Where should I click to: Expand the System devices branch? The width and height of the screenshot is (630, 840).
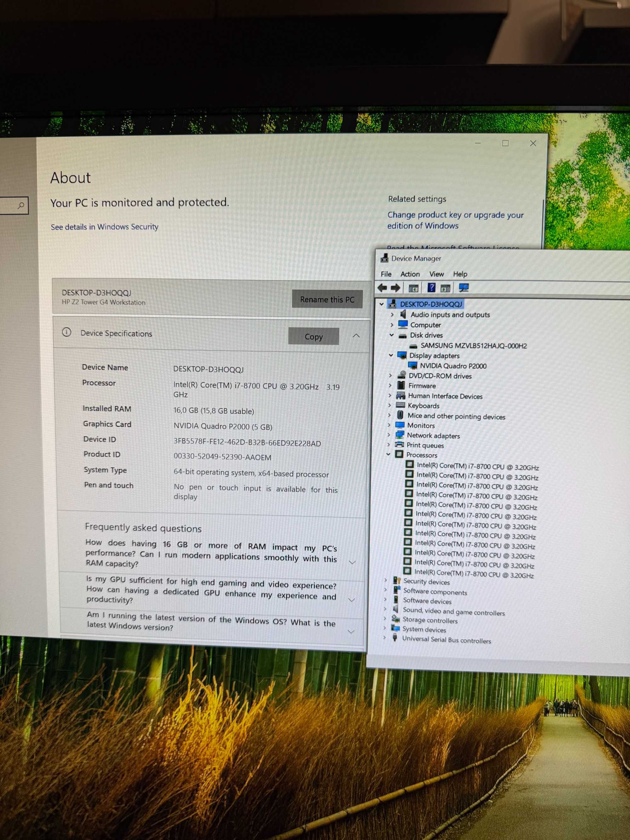385,628
